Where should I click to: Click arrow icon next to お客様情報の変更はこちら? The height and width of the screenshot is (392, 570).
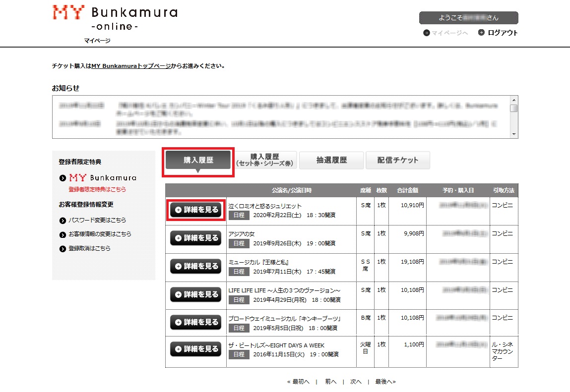coord(63,234)
